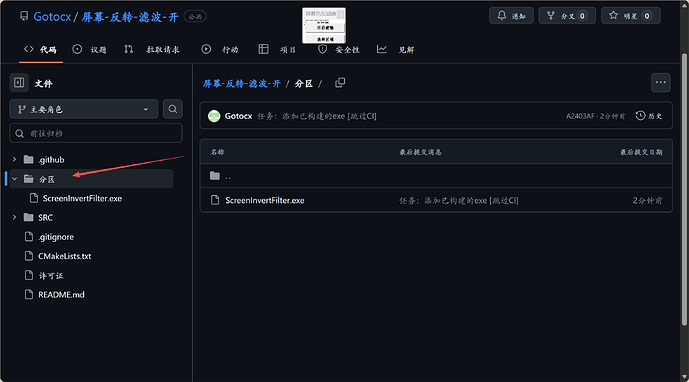Image resolution: width=689 pixels, height=382 pixels.
Task: Click the 屏幕-反转-滤波-开 breadcrumb link
Action: 242,84
